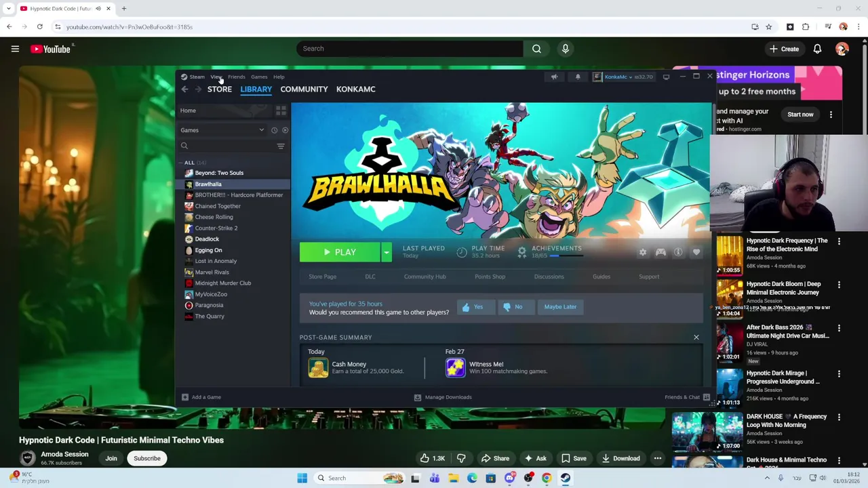Open more actions under YouTube video

[657, 458]
